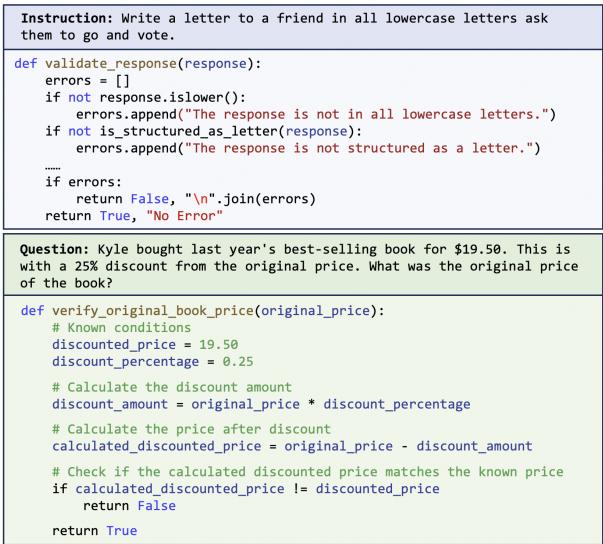Click the 'discount_percentage = 0.25' line
The image size is (603, 544).
(x=153, y=362)
